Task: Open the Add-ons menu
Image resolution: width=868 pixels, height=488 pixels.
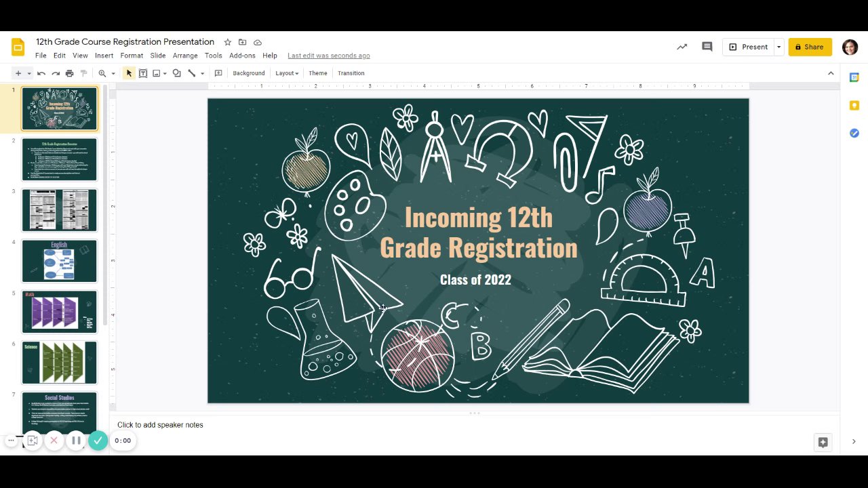Action: pyautogui.click(x=242, y=56)
